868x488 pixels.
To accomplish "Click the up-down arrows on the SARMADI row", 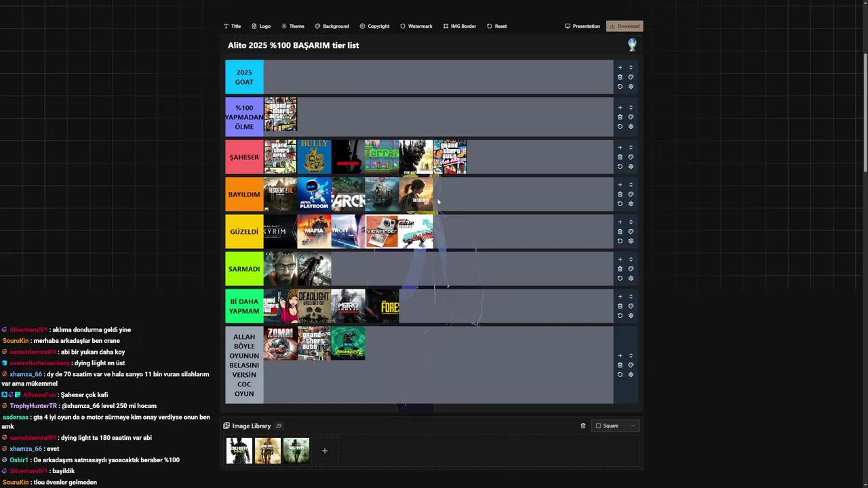I will 631,260.
